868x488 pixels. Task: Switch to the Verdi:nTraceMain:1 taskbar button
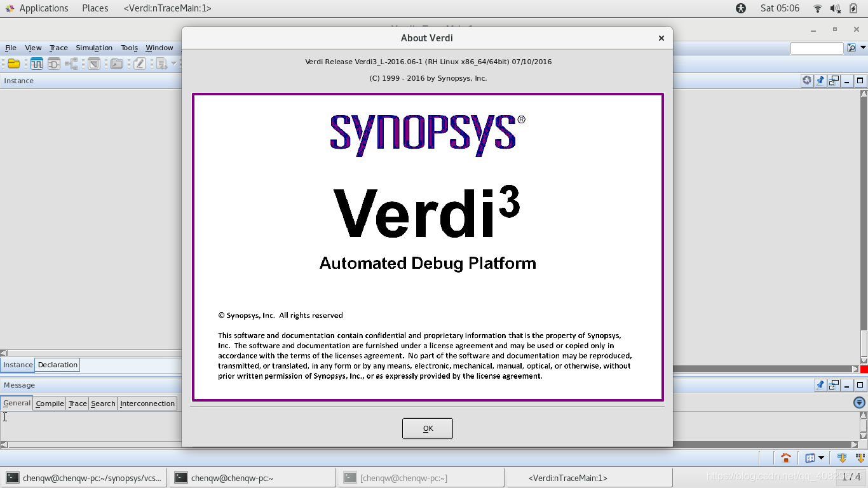[590, 478]
